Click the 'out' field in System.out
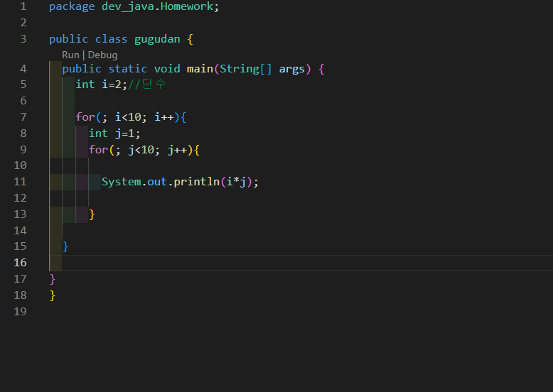This screenshot has width=553, height=392. [x=157, y=182]
